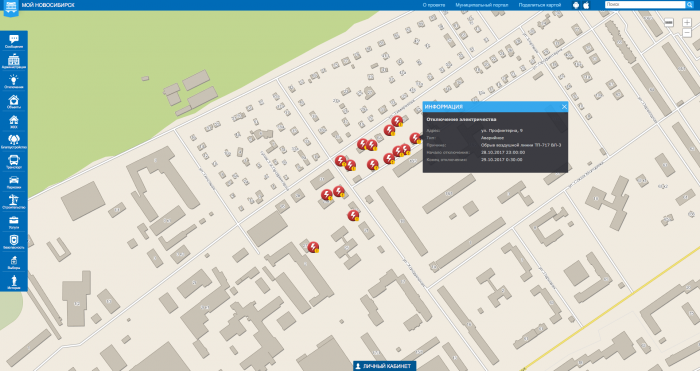Click into the Поиск search field
Screen dimensions: 700x371
(645, 4)
